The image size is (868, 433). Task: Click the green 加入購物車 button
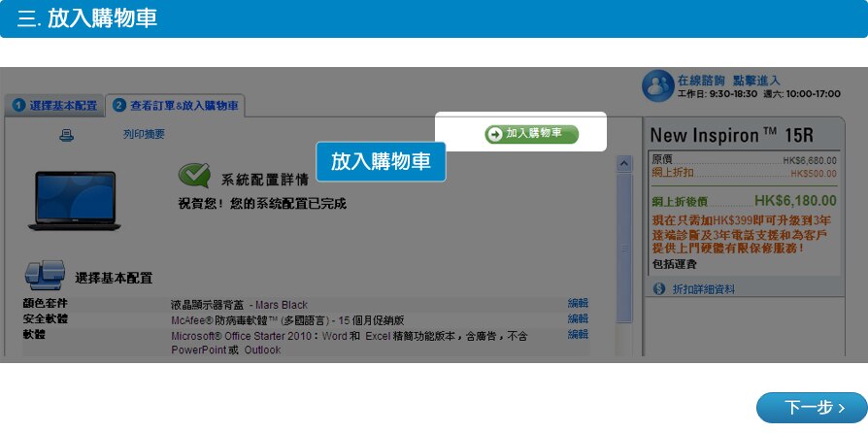click(531, 134)
